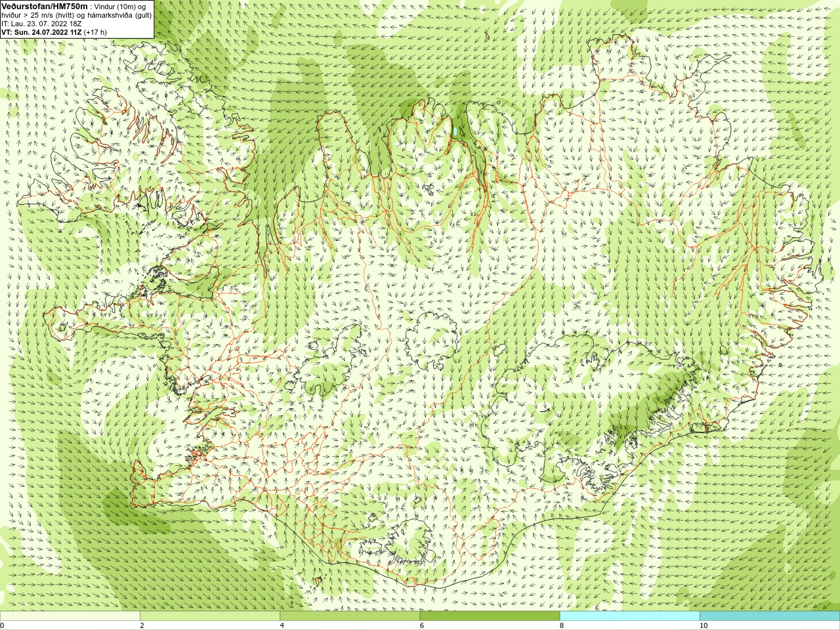Viewport: 840px width, 630px height.
Task: Click the legend label '4'
Action: click(x=282, y=626)
